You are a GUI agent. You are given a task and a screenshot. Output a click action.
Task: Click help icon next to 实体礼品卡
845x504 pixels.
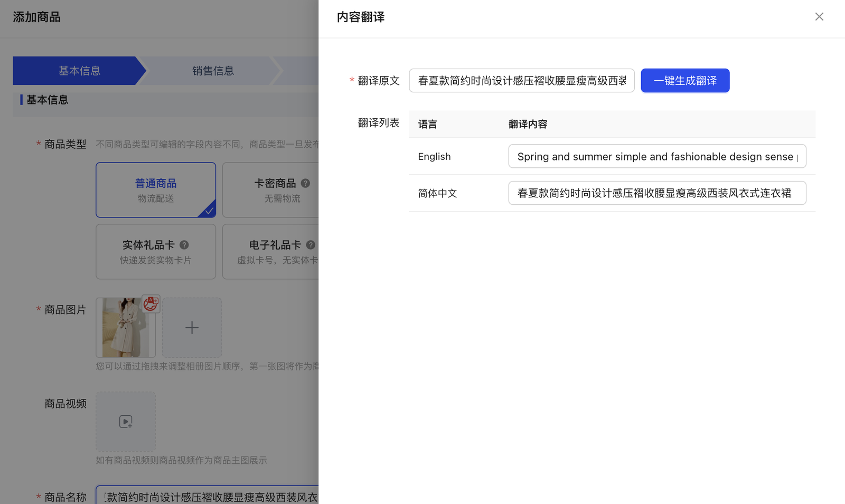(184, 245)
